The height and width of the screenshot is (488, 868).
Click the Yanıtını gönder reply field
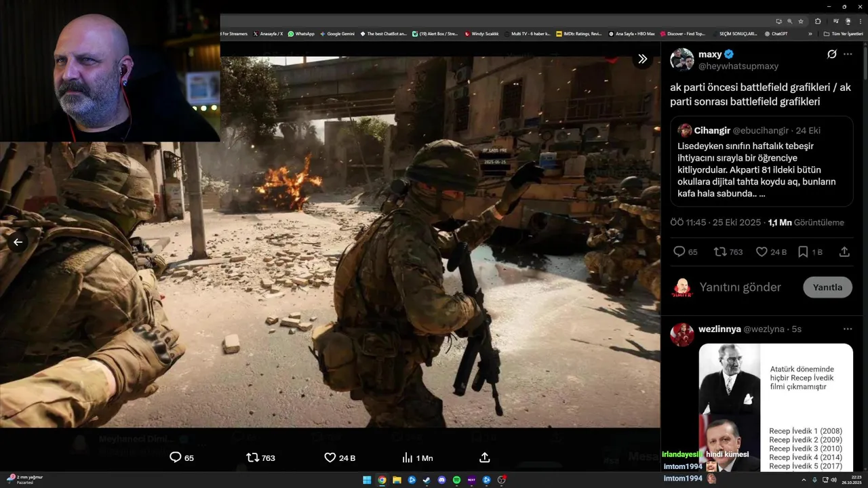pyautogui.click(x=740, y=287)
